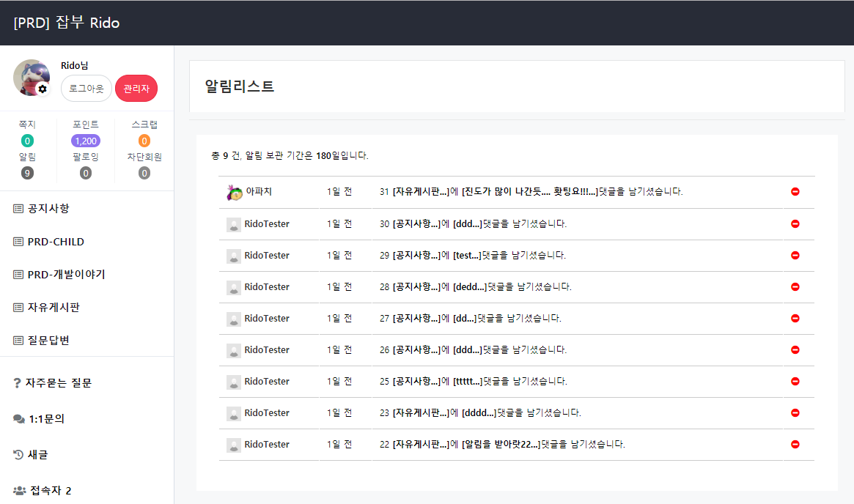Click the [PRD] 잡부 Rido site title
854x504 pixels.
pyautogui.click(x=67, y=23)
